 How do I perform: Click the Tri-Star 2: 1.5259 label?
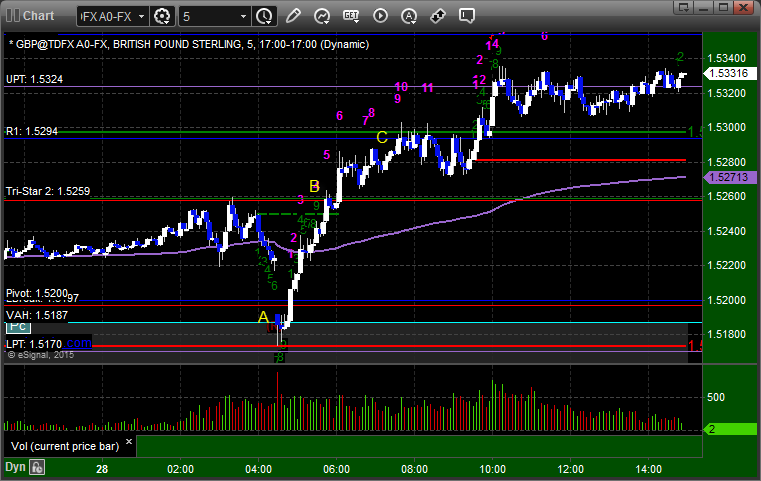pyautogui.click(x=48, y=191)
